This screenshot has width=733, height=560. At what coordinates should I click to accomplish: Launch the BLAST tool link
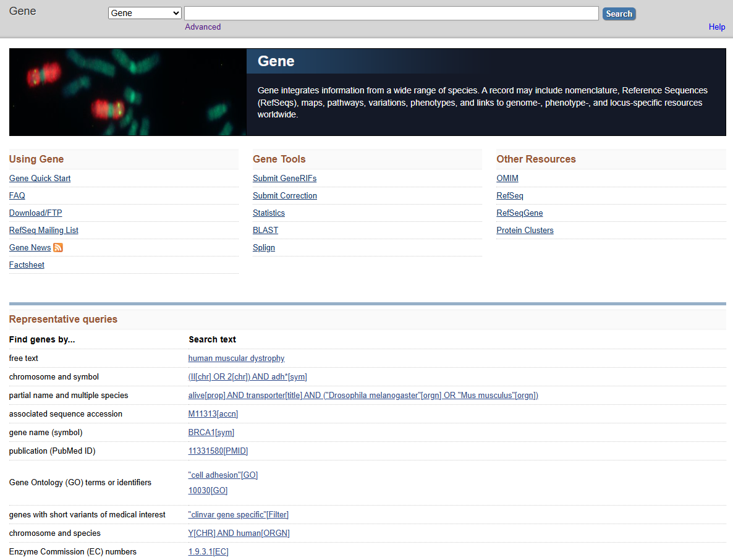point(265,231)
